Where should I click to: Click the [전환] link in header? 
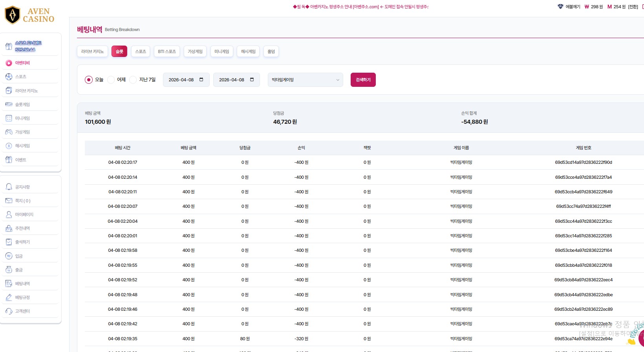633,7
